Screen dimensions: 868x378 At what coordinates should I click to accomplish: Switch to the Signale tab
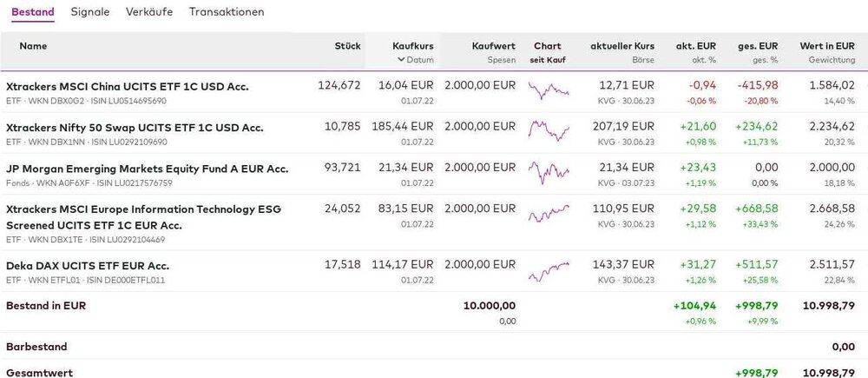click(x=90, y=12)
